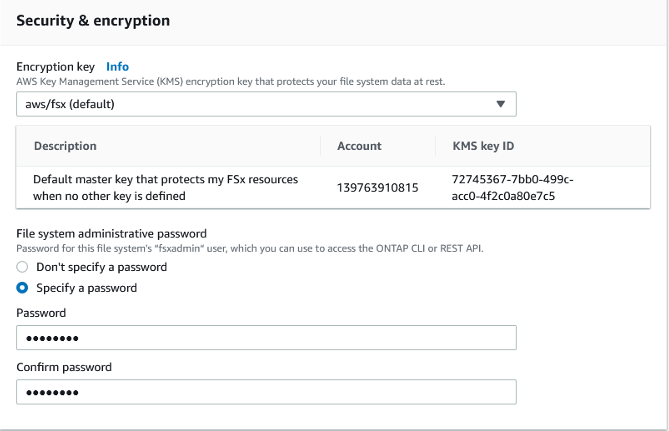Open the aws/fsx (default) encryption key dropdown
The image size is (669, 431).
pos(266,104)
